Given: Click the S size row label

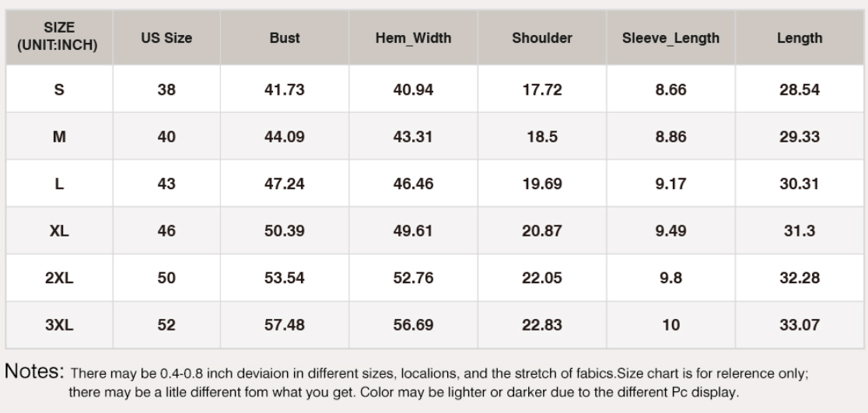Looking at the screenshot, I should [x=59, y=89].
